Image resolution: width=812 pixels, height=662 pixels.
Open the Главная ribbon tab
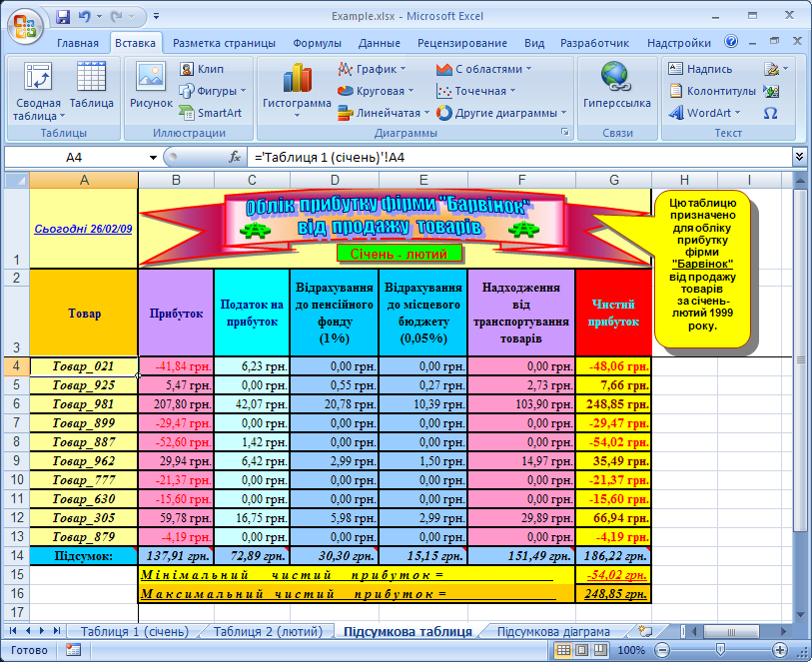pyautogui.click(x=78, y=43)
